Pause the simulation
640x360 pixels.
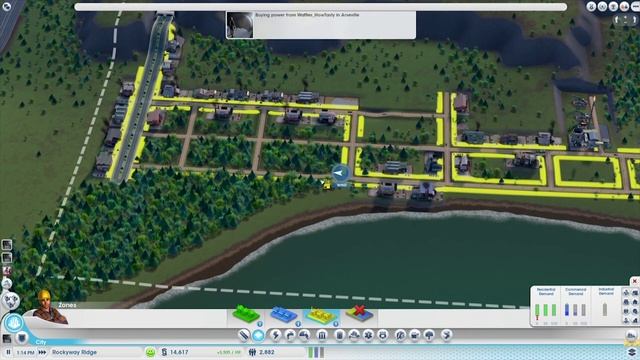coord(8,352)
